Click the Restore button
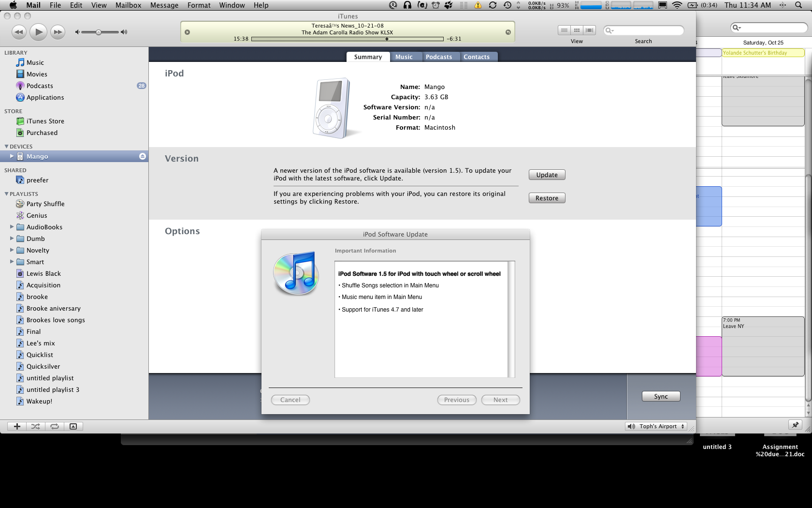 tap(547, 198)
